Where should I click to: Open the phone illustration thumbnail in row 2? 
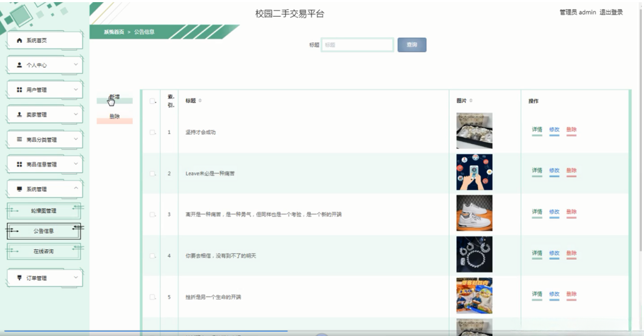[x=475, y=172]
